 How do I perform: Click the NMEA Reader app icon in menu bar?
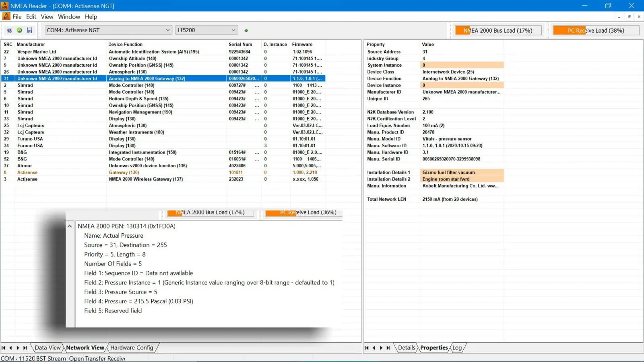click(6, 16)
